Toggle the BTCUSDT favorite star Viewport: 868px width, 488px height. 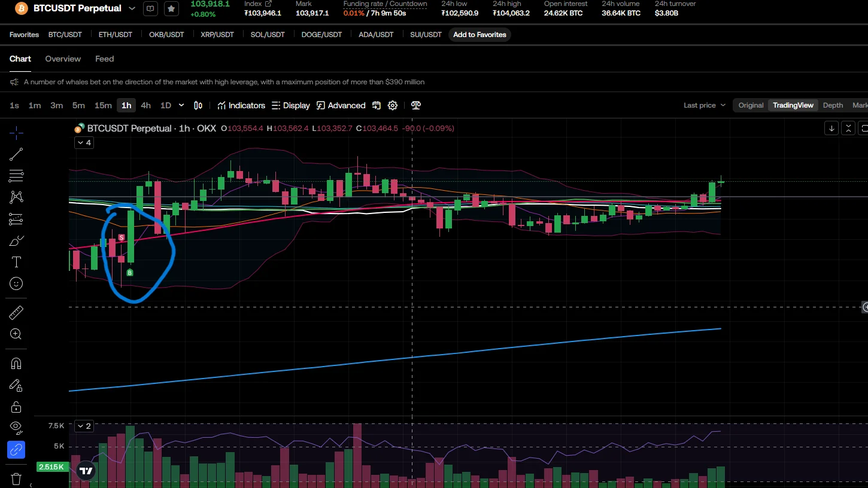point(171,8)
